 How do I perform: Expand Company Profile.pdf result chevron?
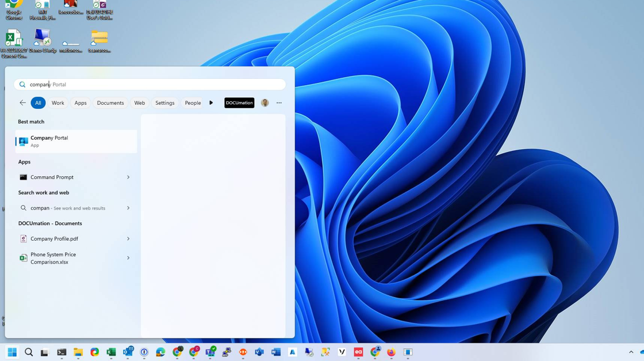pyautogui.click(x=128, y=239)
